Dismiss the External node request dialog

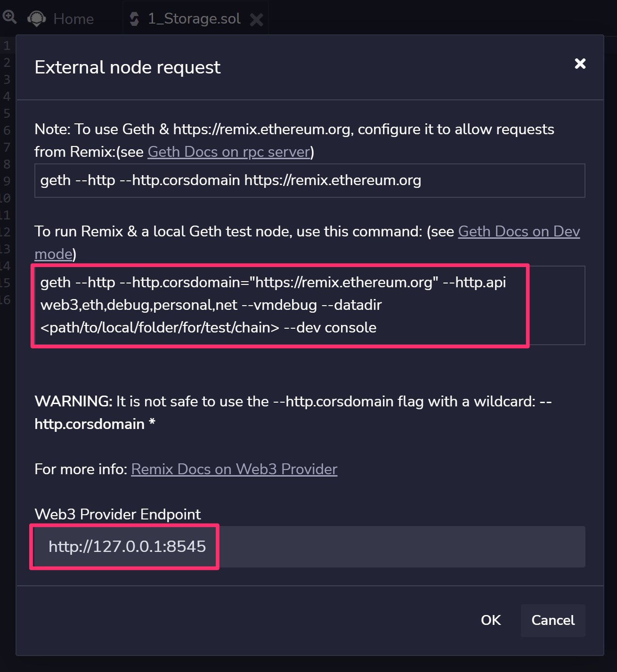pos(580,64)
